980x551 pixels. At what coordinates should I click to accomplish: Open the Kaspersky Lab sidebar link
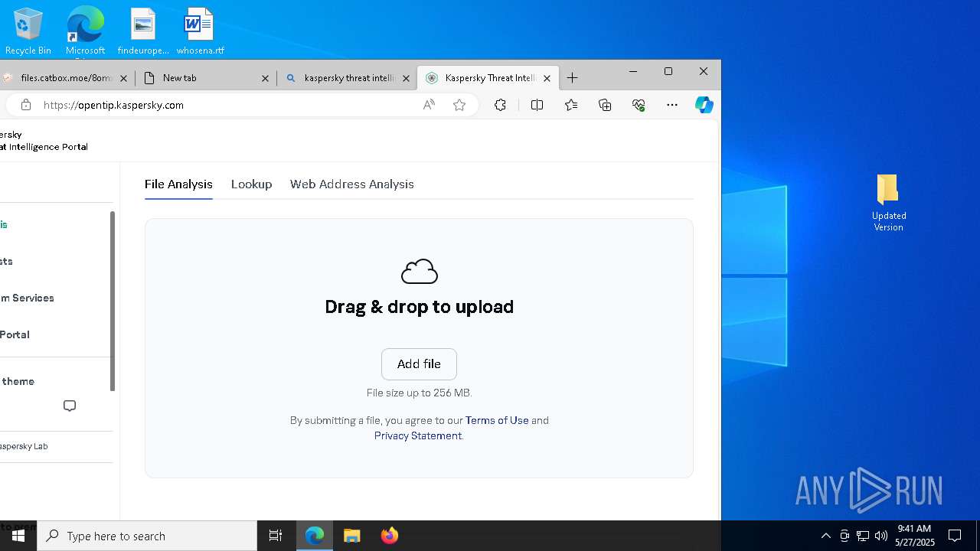(24, 446)
